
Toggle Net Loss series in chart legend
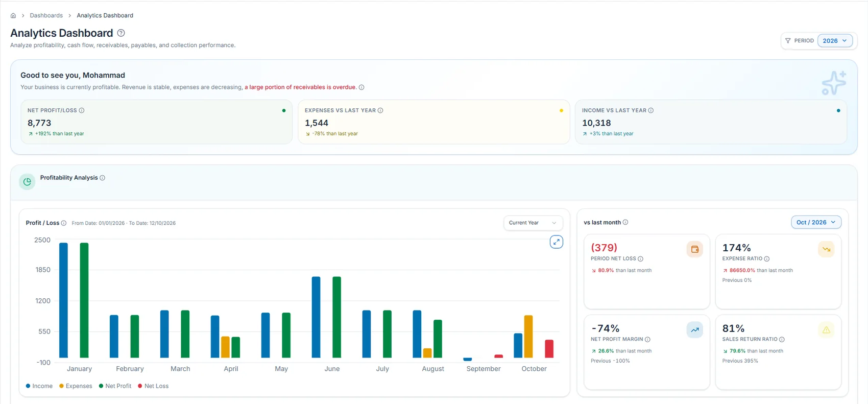[153, 386]
